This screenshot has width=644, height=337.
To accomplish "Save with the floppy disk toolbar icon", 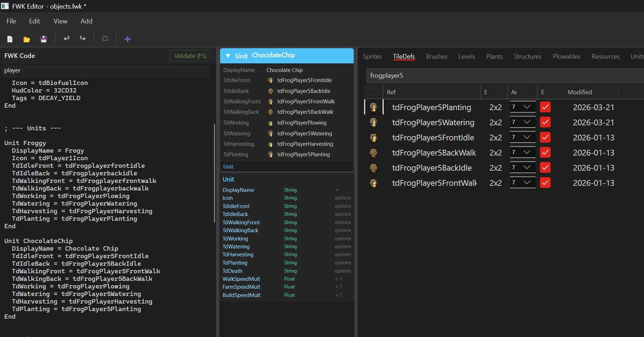I will (43, 39).
